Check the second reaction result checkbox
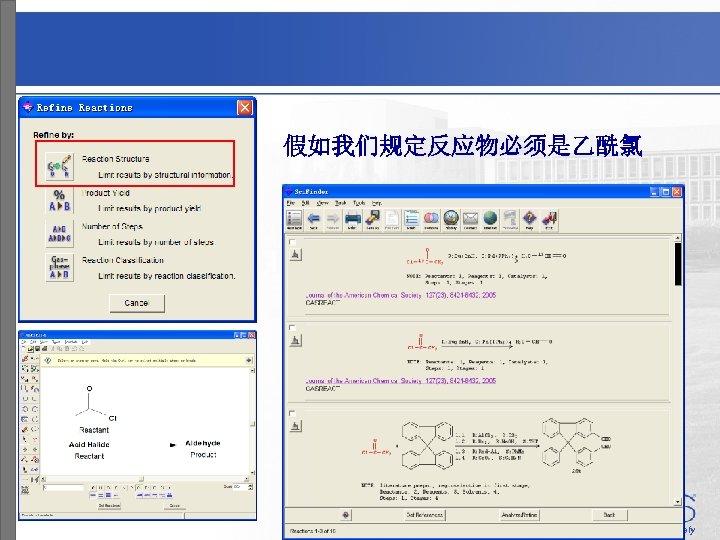This screenshot has height=540, width=720. point(292,327)
